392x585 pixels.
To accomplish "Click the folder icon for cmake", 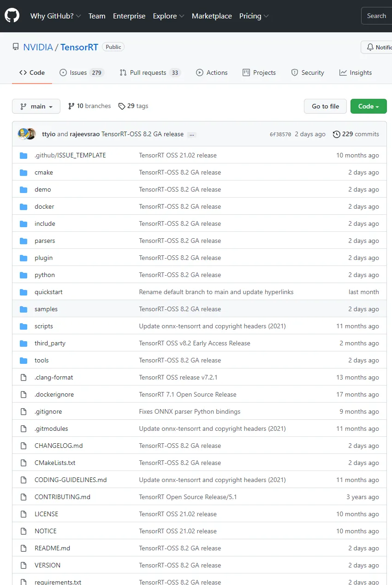I will (x=24, y=172).
